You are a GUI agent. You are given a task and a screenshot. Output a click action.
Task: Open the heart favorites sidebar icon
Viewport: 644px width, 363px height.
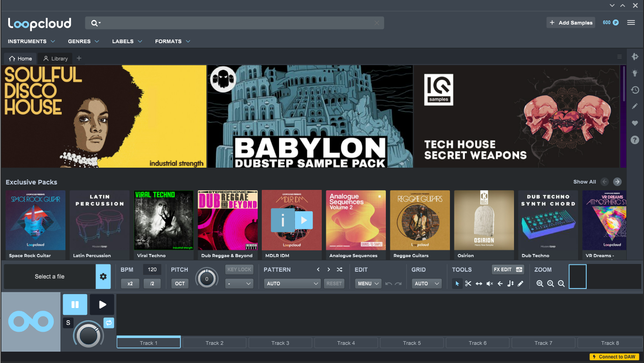point(635,123)
